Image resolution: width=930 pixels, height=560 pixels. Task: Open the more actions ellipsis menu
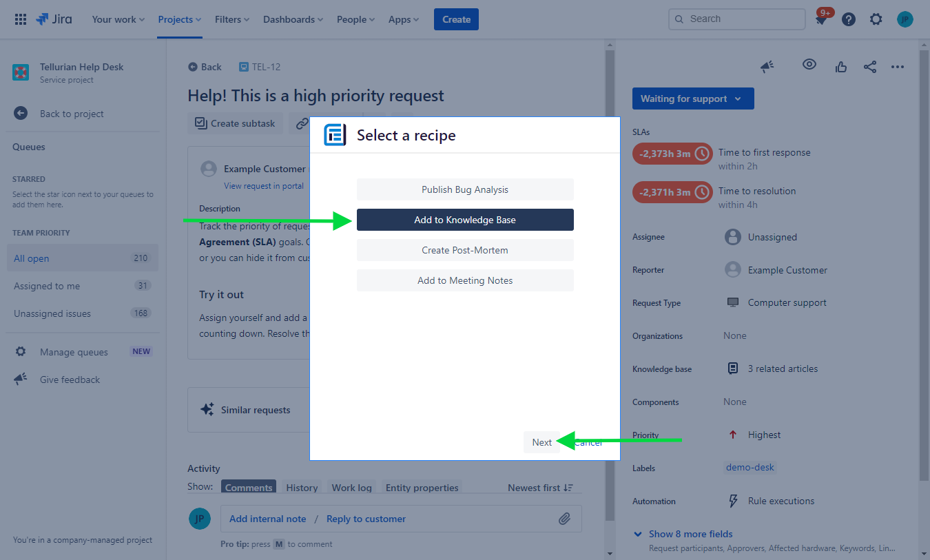pyautogui.click(x=897, y=66)
